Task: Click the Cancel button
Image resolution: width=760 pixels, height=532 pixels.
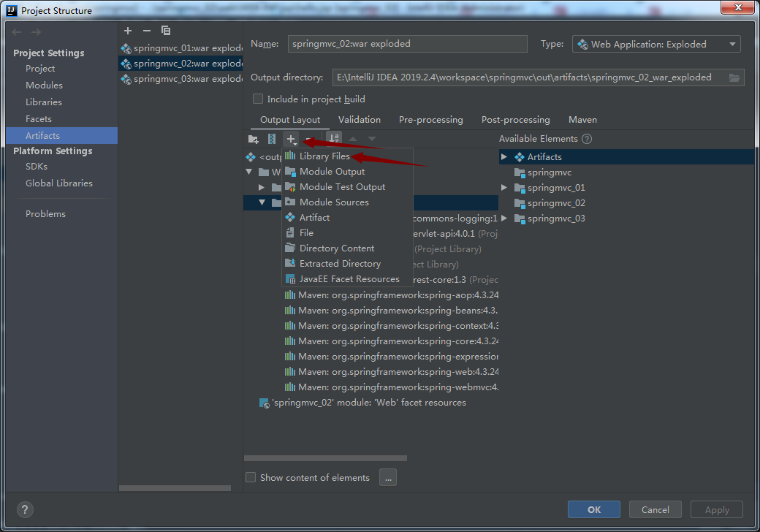Action: click(655, 510)
